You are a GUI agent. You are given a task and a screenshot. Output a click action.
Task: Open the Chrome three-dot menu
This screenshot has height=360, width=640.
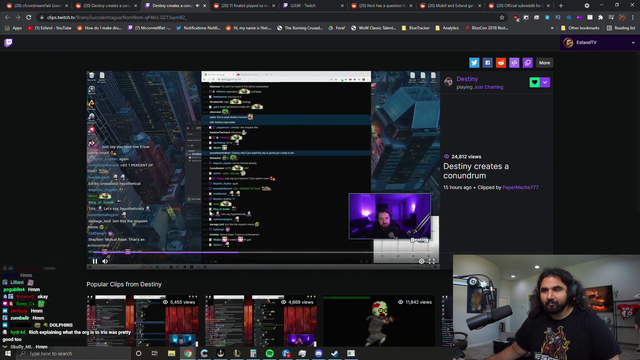coord(633,18)
